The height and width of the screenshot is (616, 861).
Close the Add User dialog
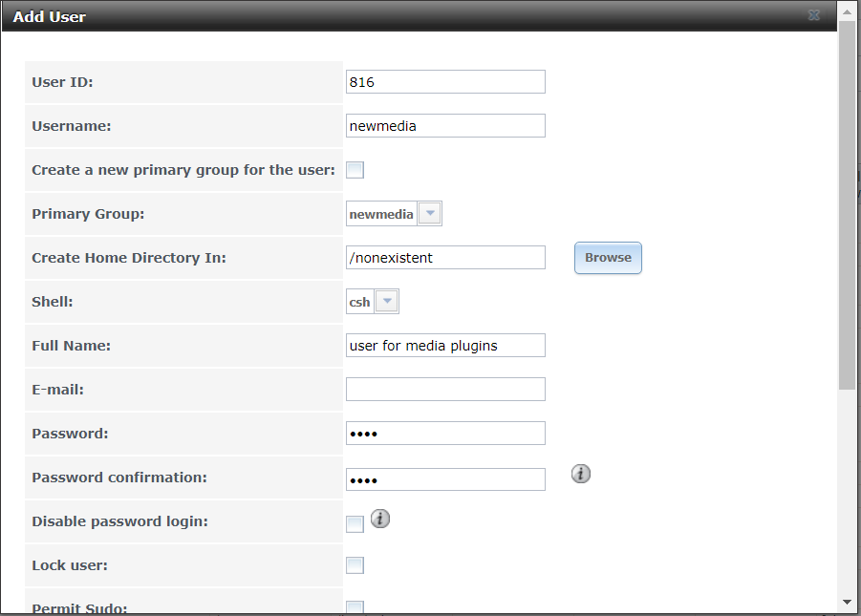click(814, 15)
